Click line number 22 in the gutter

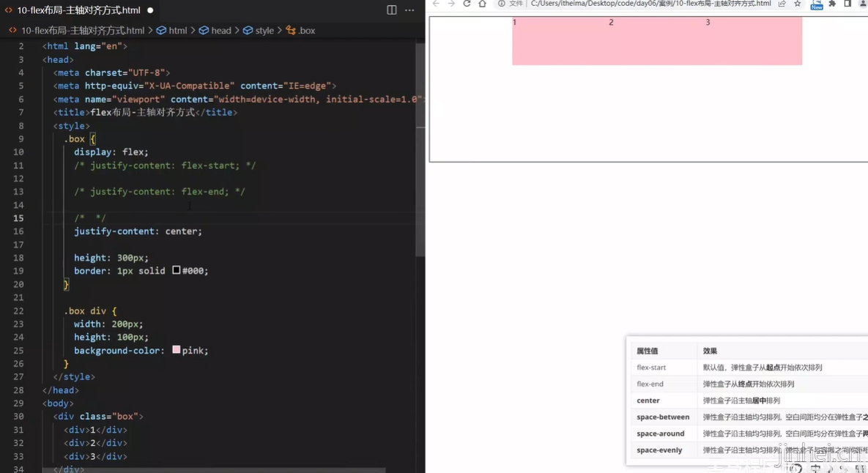click(x=18, y=311)
